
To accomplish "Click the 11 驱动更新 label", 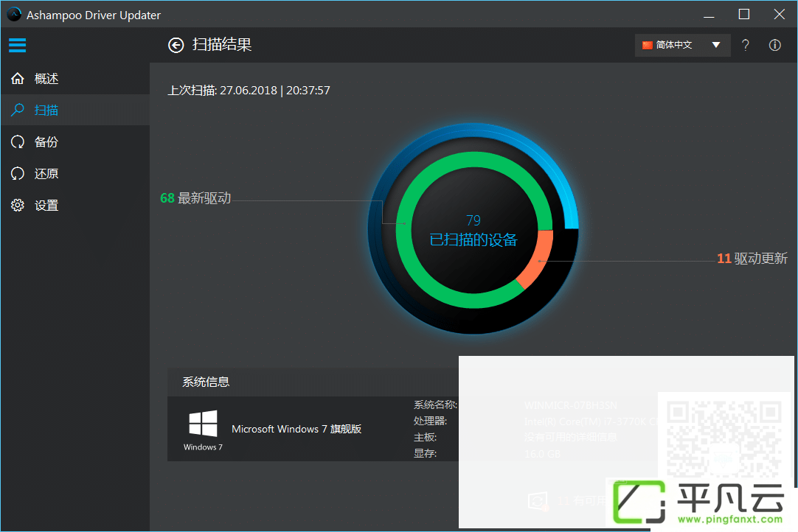I will tap(752, 259).
